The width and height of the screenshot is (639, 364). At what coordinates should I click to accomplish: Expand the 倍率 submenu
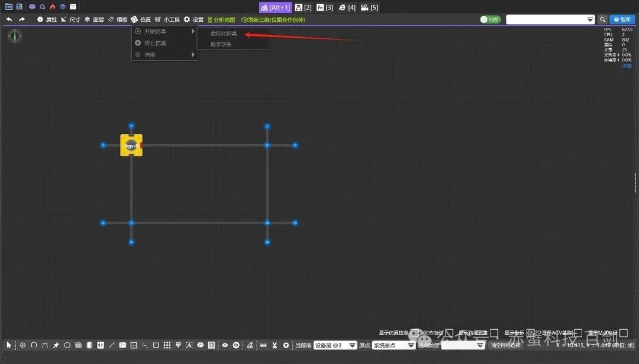[164, 54]
